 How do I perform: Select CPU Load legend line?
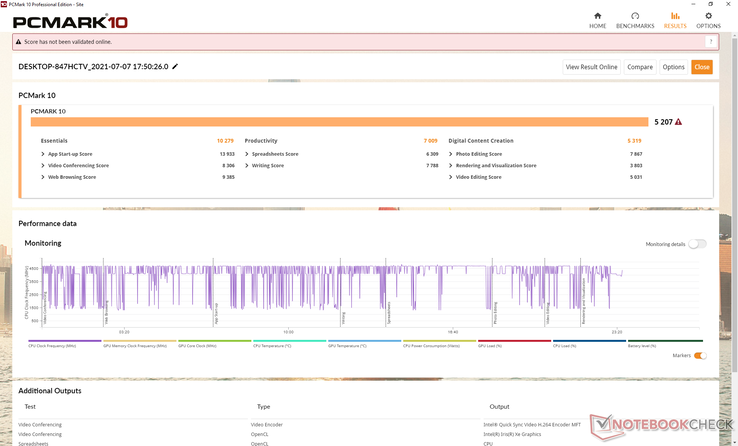click(x=589, y=341)
